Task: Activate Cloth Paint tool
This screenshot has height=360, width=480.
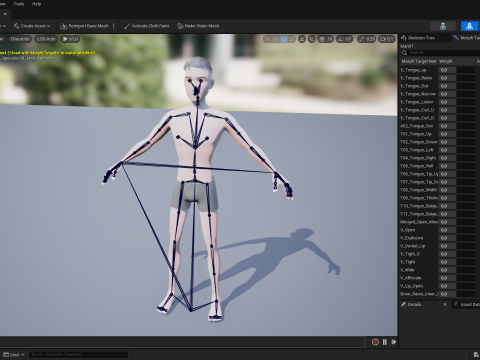Action: coord(146,26)
